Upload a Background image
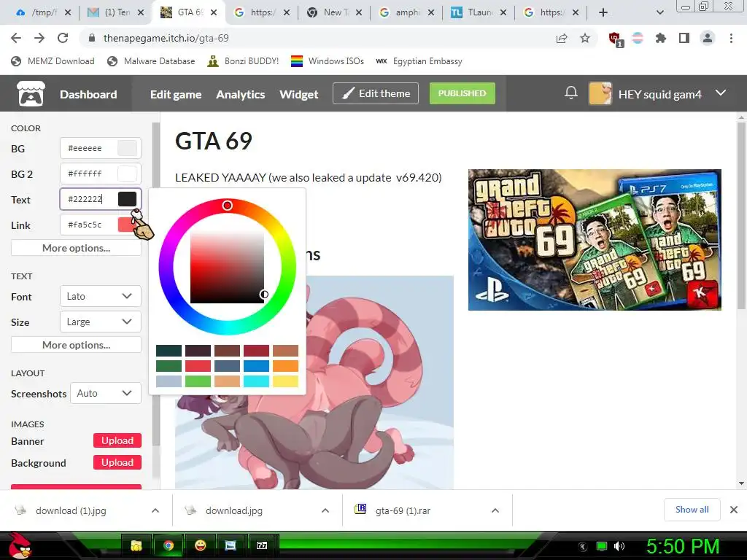This screenshot has width=747, height=560. (117, 462)
